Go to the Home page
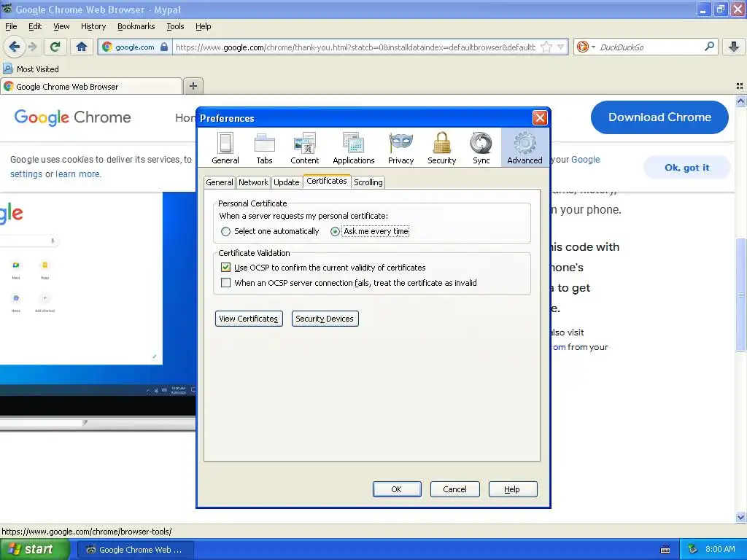 pyautogui.click(x=82, y=47)
